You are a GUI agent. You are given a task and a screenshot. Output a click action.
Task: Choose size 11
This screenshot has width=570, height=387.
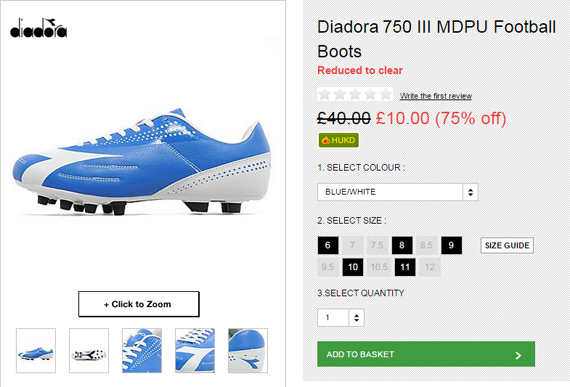[405, 267]
